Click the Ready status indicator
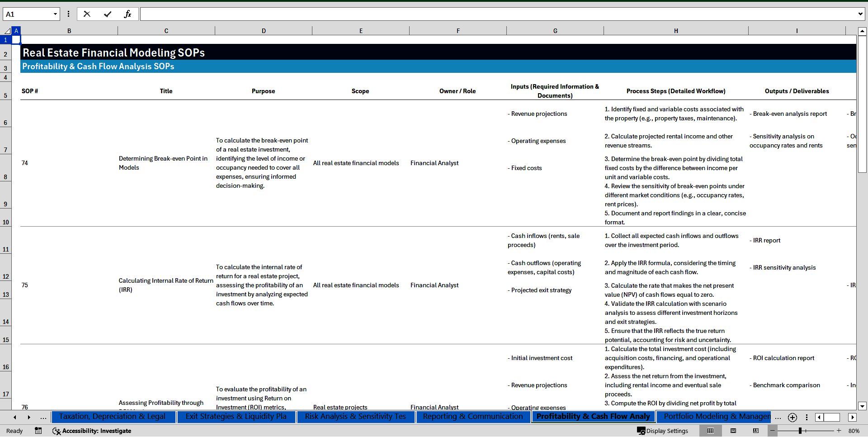This screenshot has width=868, height=437. 14,431
